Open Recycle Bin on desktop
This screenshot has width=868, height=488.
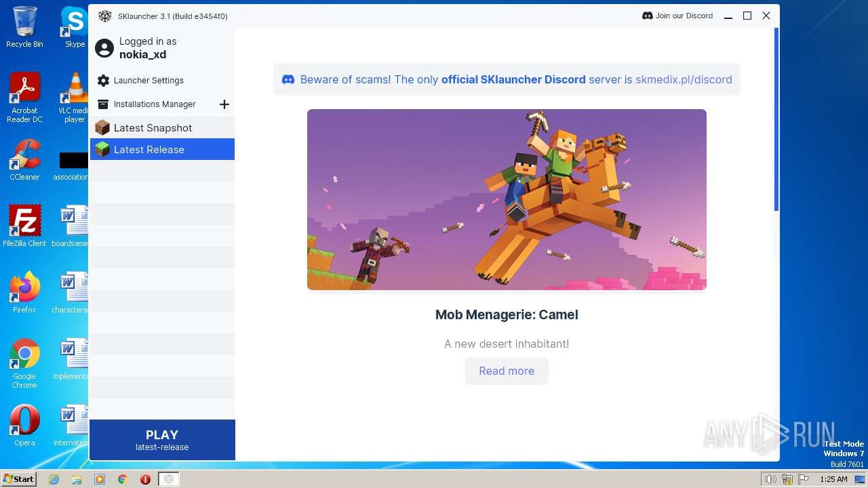[x=24, y=27]
